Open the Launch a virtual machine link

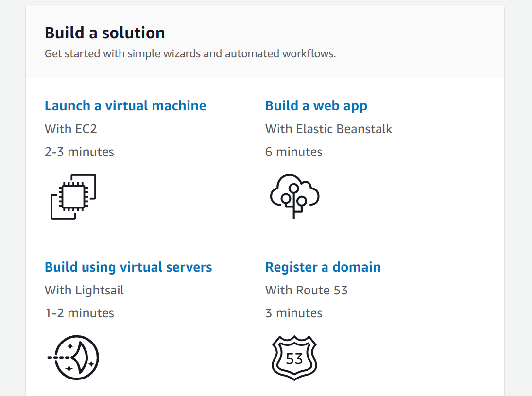(x=125, y=105)
